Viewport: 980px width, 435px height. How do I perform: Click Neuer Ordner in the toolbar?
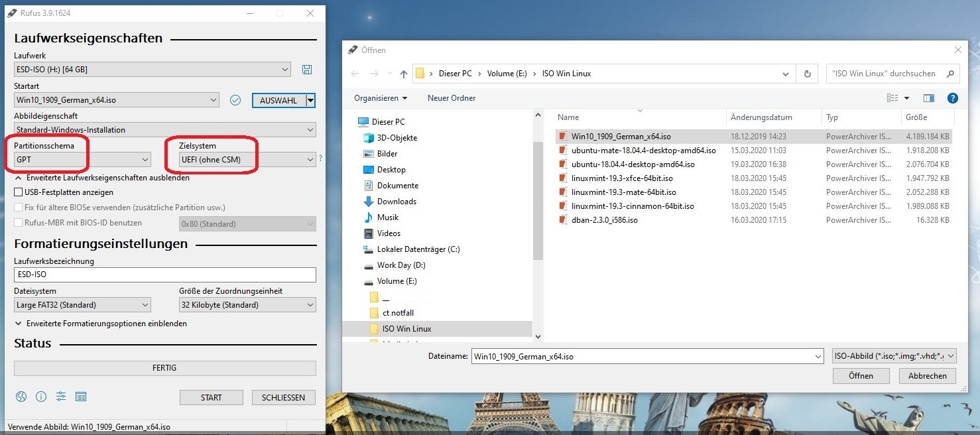click(452, 98)
